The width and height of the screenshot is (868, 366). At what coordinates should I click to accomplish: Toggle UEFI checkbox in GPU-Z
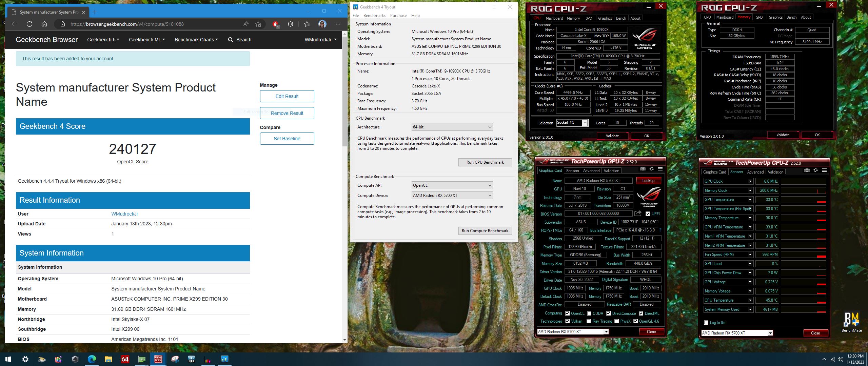coord(648,214)
